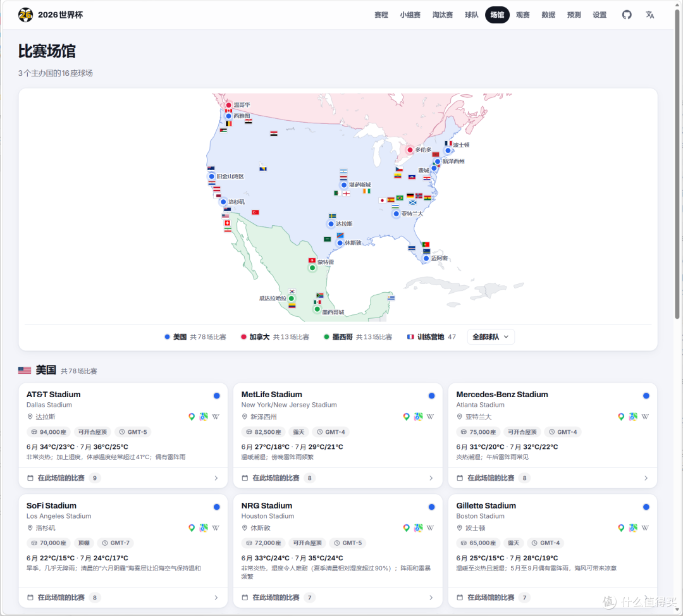
Task: Open Apple Maps for Mercedes-Benz Stadium
Action: 633,417
